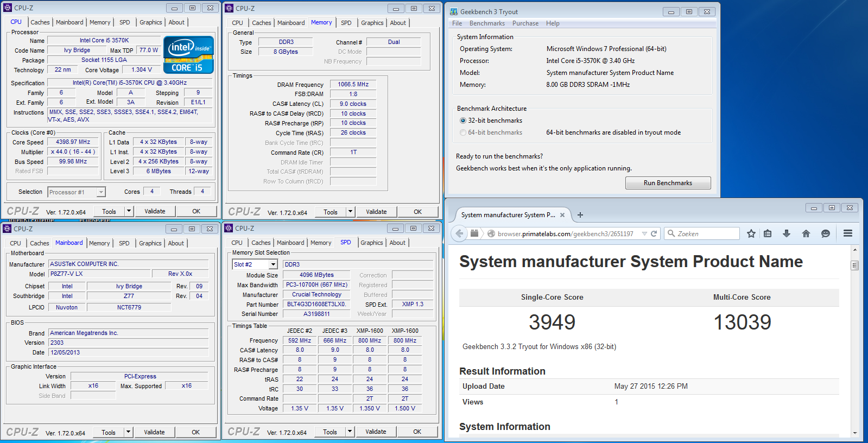Click the Single-Core Score 3949

[552, 322]
